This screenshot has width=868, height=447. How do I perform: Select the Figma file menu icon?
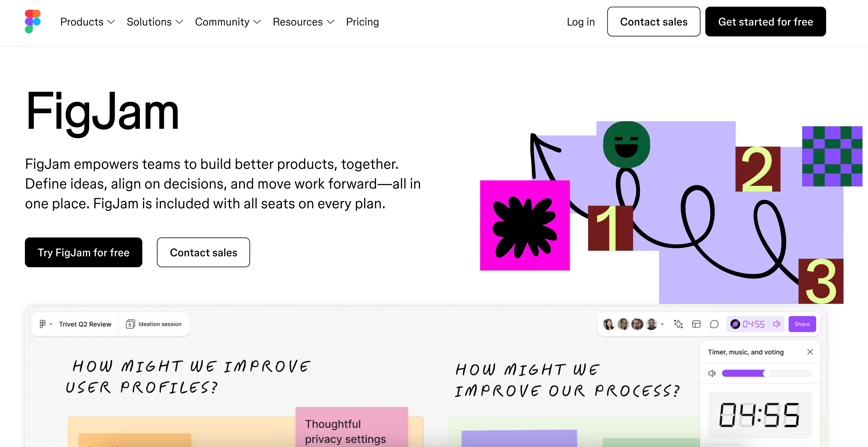click(42, 324)
